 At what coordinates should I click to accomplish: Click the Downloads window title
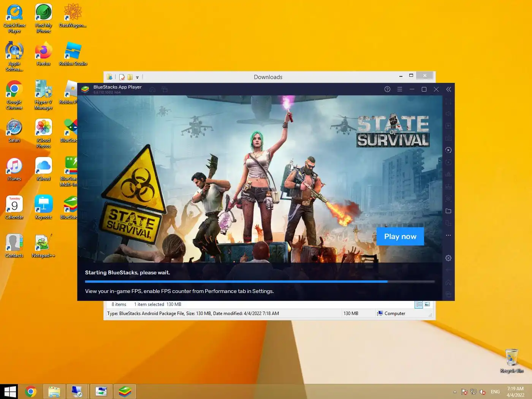[268, 77]
